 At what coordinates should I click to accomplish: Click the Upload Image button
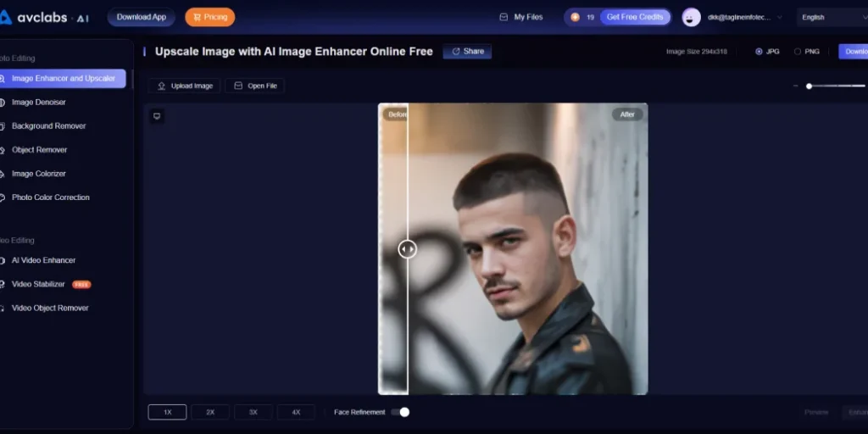pyautogui.click(x=184, y=86)
